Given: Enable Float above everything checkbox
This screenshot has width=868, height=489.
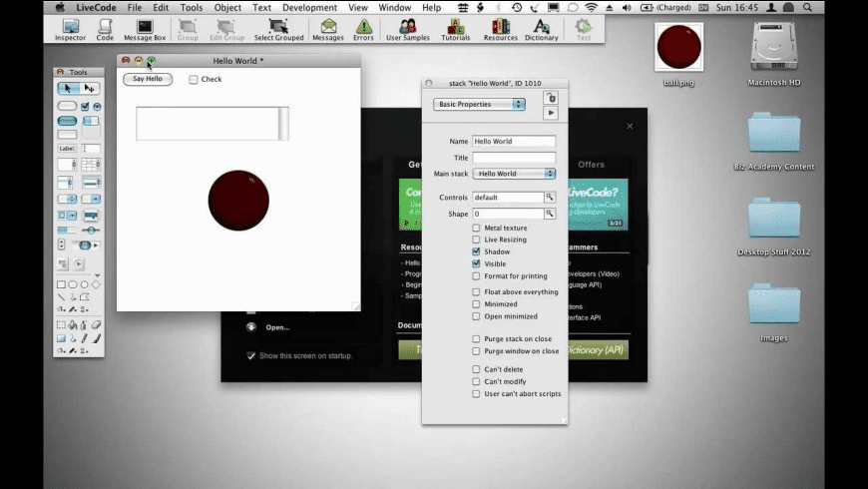Looking at the screenshot, I should 476,291.
